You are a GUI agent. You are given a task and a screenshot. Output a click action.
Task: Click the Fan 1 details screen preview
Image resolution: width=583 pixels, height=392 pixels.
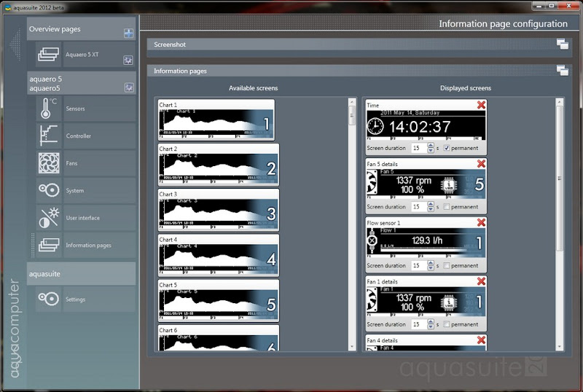[426, 301]
